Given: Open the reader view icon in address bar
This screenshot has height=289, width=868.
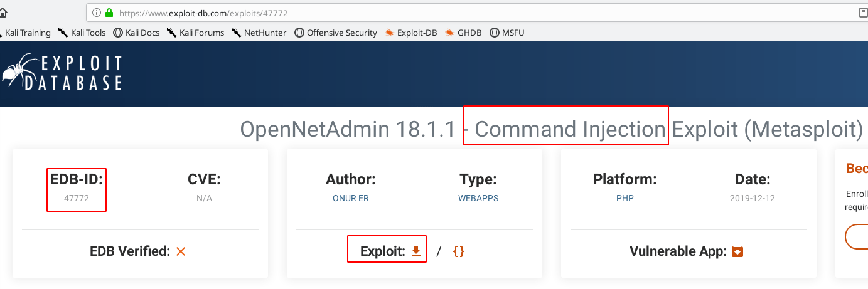Looking at the screenshot, I should tap(864, 13).
